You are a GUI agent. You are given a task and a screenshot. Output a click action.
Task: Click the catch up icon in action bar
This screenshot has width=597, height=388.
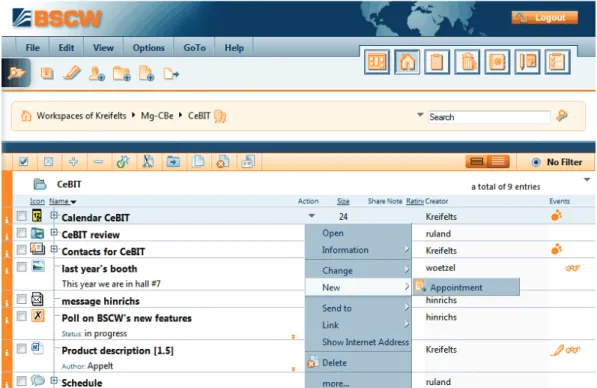[123, 162]
